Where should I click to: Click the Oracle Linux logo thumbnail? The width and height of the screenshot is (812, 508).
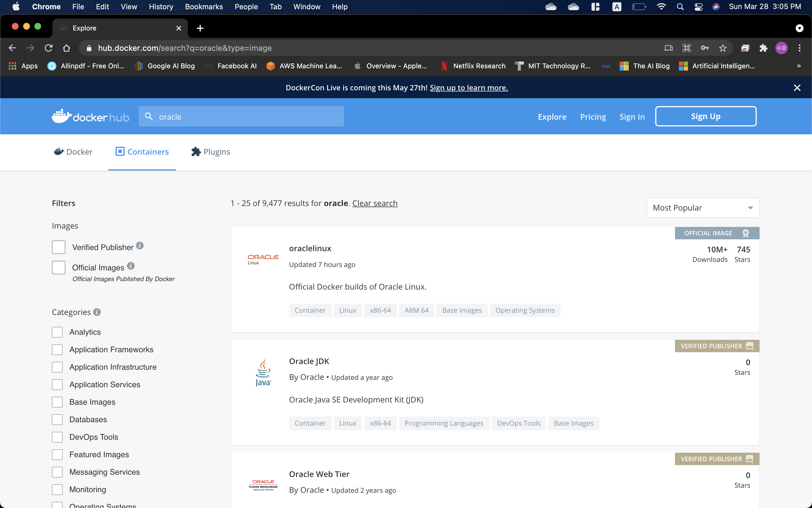(x=263, y=259)
